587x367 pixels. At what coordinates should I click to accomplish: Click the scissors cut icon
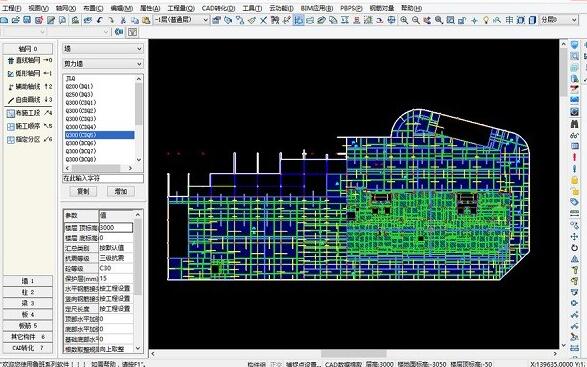[123, 21]
